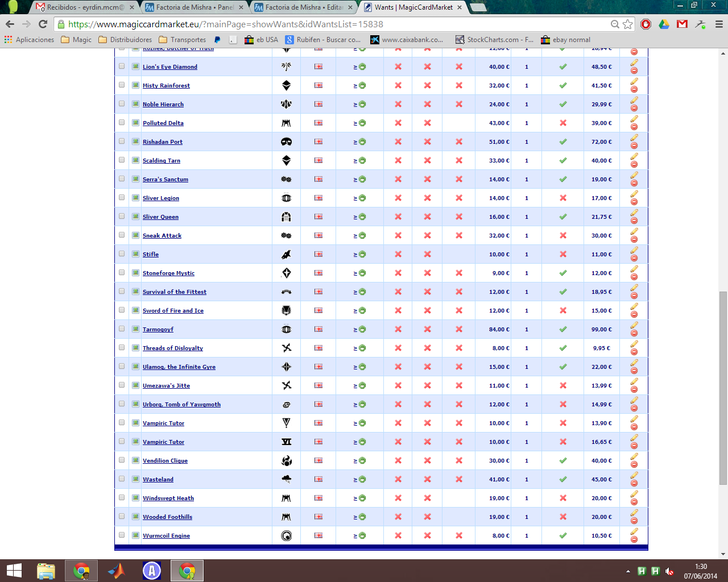Select the Wants MagicCardMarket tab
Viewport: 728px width, 582px height.
click(413, 7)
